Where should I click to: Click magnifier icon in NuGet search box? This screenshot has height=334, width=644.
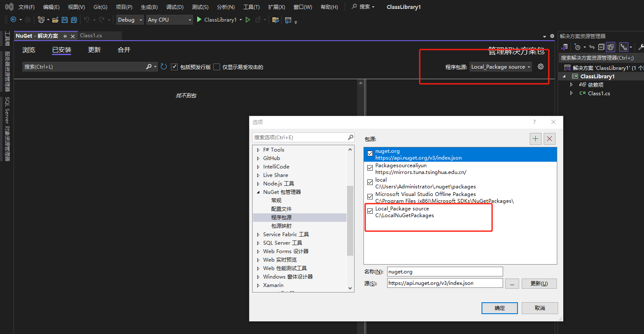tap(149, 66)
